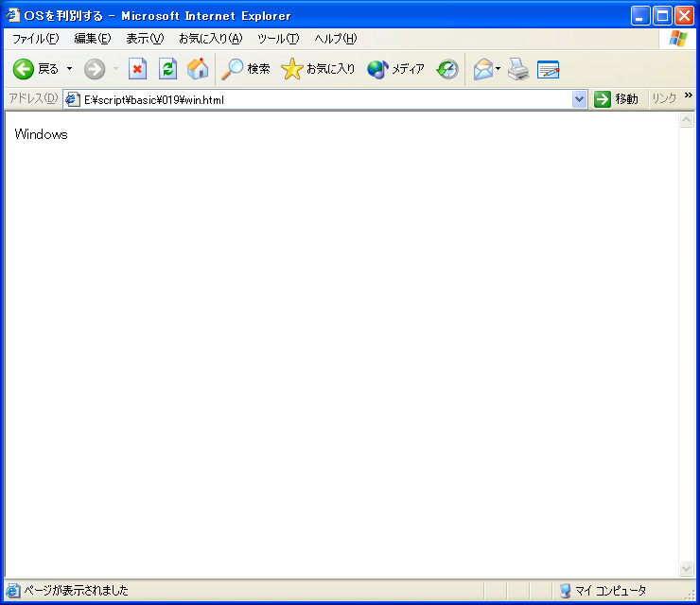
Task: Open the history clock icon
Action: [x=447, y=69]
